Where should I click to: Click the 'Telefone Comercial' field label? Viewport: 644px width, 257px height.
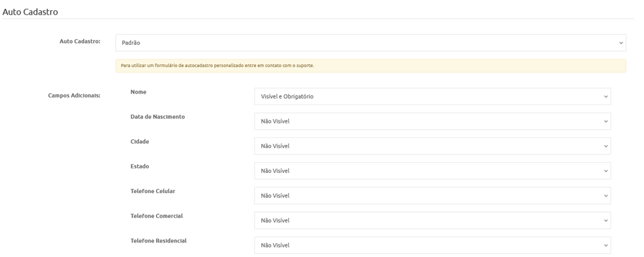[x=157, y=216]
